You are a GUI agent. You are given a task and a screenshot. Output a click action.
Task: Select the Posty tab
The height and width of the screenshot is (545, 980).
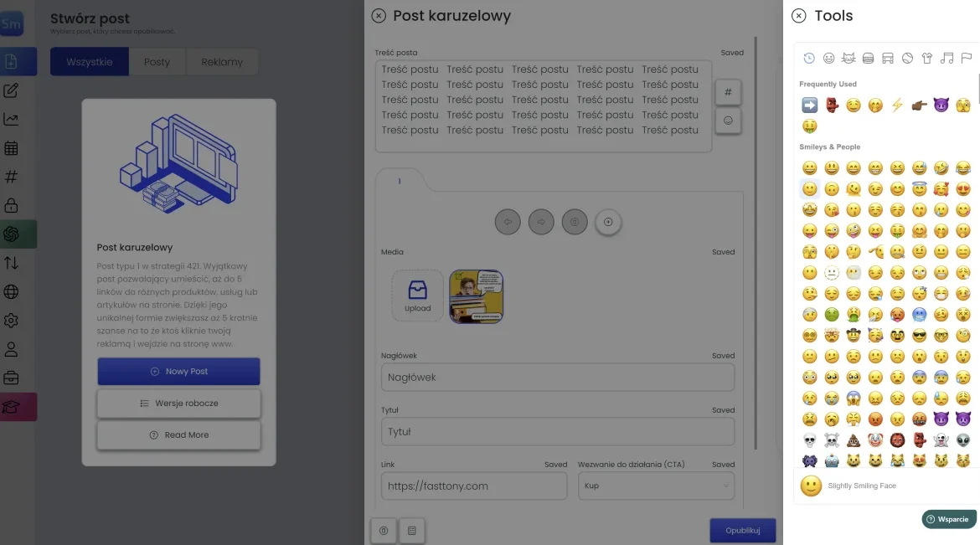click(157, 62)
